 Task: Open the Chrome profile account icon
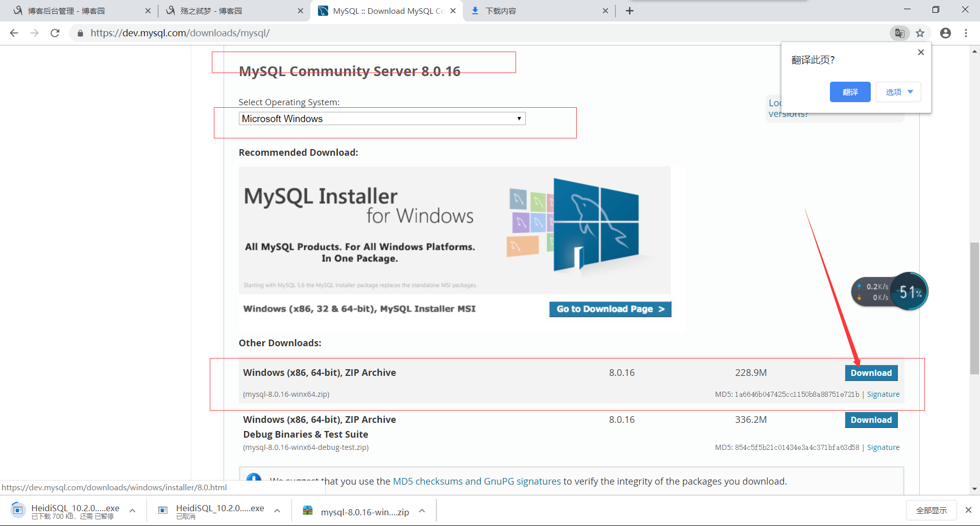pyautogui.click(x=945, y=33)
